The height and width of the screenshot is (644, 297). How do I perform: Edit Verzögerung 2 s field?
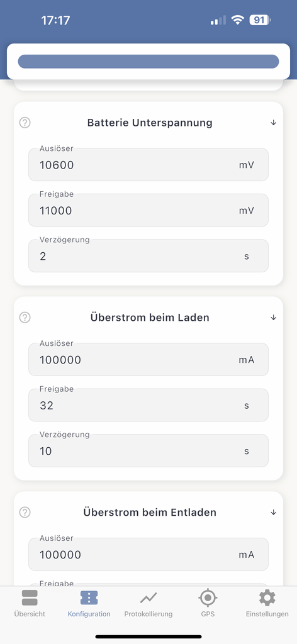148,256
